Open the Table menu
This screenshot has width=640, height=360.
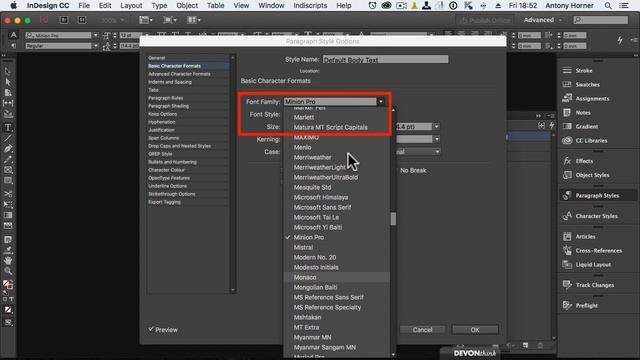tap(216, 6)
